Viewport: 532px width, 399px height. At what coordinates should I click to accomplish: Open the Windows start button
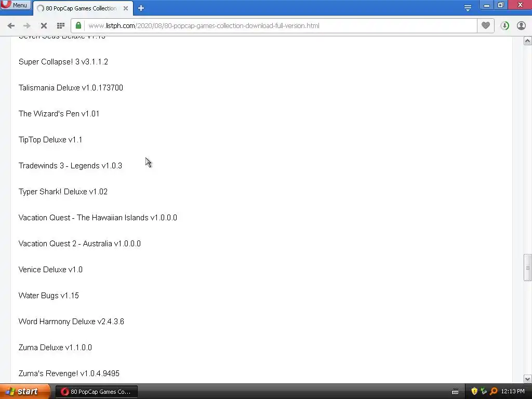tap(24, 392)
